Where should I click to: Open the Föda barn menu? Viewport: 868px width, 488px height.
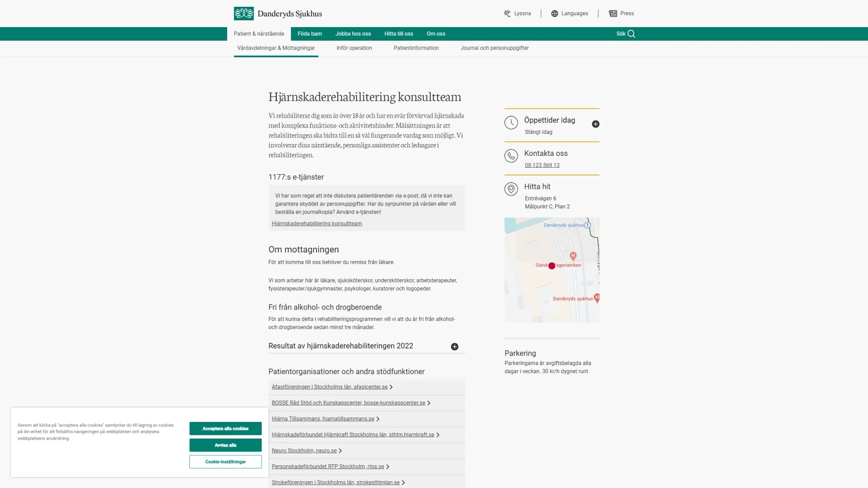click(x=310, y=34)
